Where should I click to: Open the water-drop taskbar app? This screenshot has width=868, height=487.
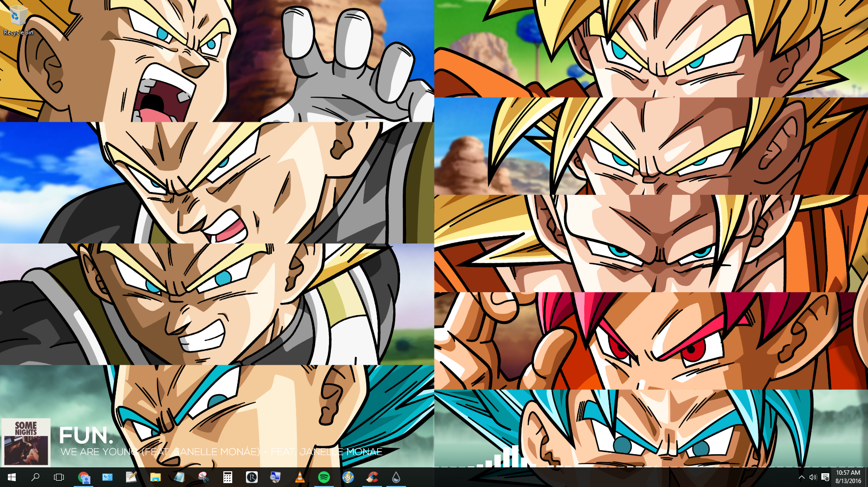pyautogui.click(x=396, y=477)
